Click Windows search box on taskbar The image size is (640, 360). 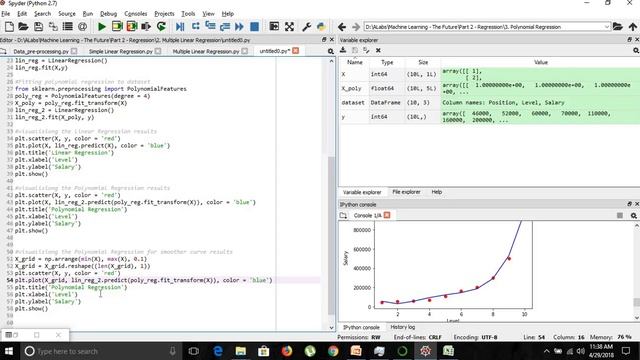pos(100,351)
